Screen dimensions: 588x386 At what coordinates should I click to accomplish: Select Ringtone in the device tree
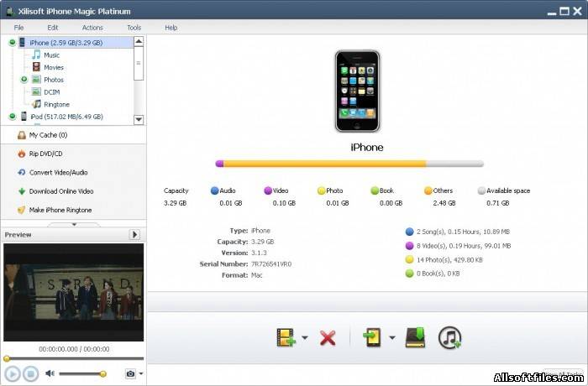56,105
